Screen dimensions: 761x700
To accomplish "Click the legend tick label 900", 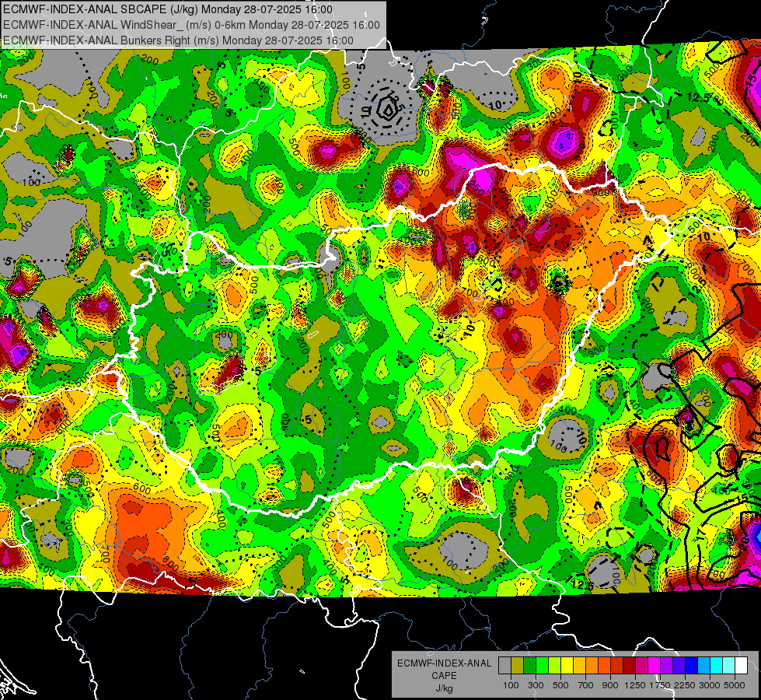I will click(x=610, y=685).
